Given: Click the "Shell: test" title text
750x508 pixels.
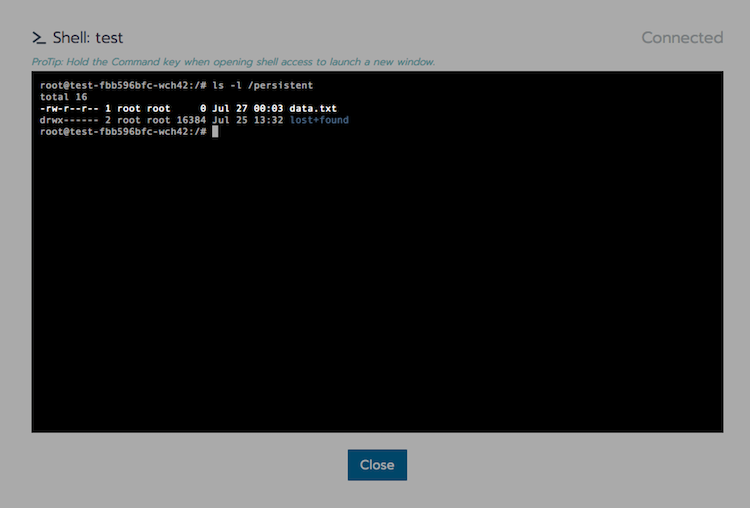Looking at the screenshot, I should tap(88, 38).
